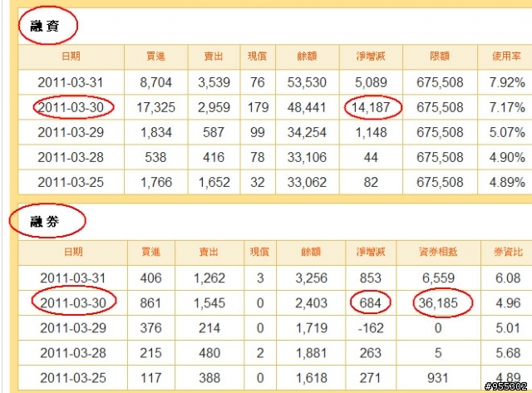Click the usage rate 7.92%

pyautogui.click(x=507, y=82)
